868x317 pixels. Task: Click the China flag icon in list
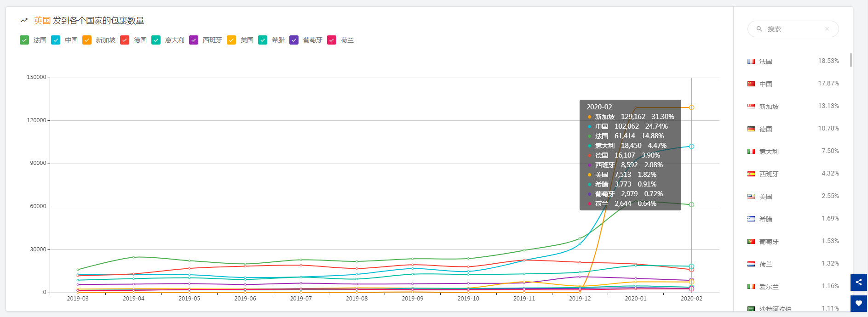751,84
